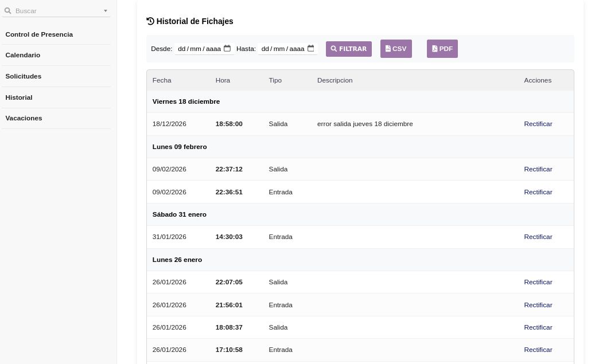
Task: Rectificar the 21:56:01 Entrada record
Action: 538,305
